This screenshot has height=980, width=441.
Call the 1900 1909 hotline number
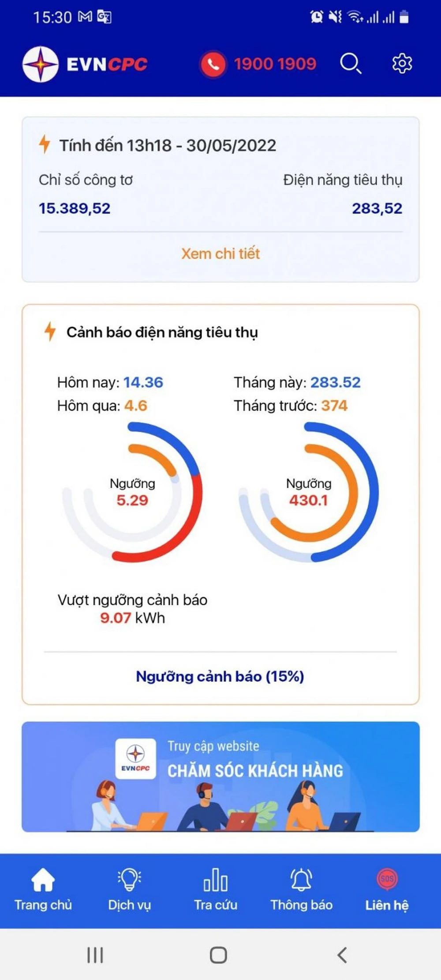click(x=275, y=63)
